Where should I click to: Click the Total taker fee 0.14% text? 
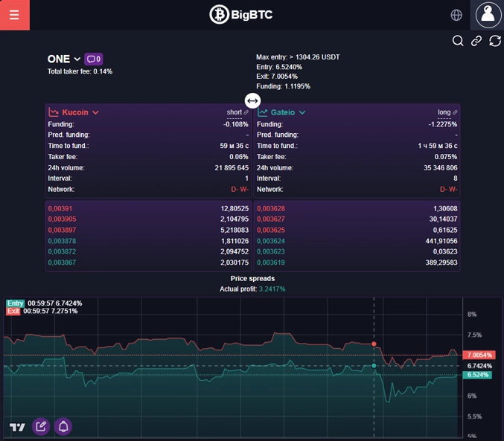point(80,71)
